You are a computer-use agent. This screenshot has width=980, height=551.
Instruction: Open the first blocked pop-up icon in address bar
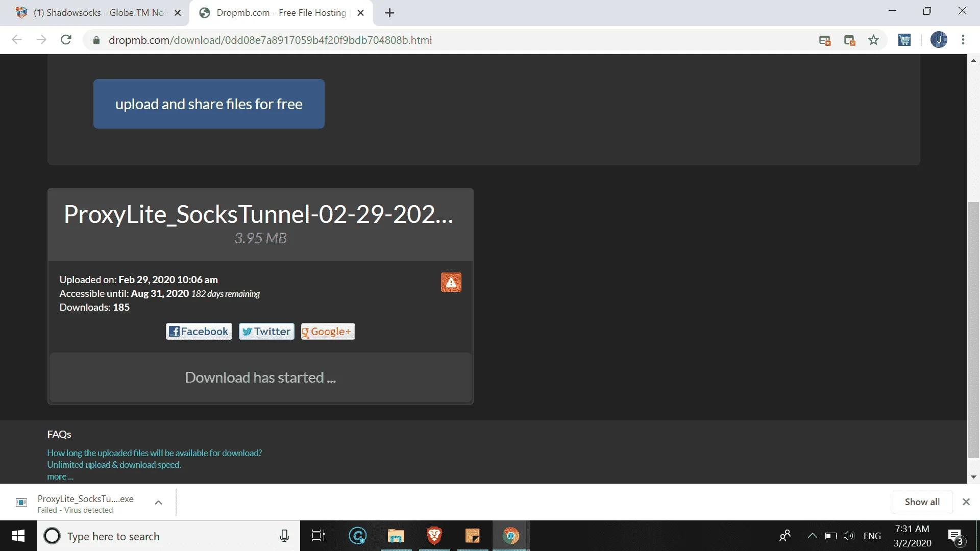coord(825,40)
